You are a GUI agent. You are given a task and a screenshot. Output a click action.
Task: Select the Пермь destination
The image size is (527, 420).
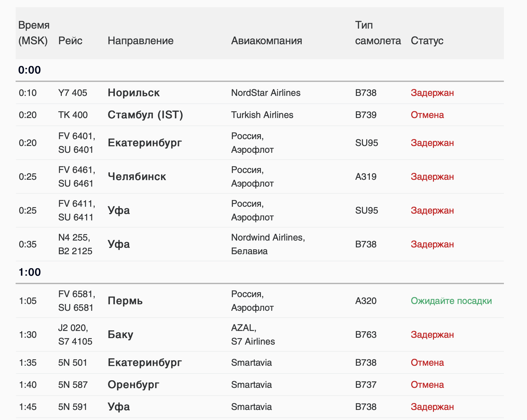[x=125, y=301]
